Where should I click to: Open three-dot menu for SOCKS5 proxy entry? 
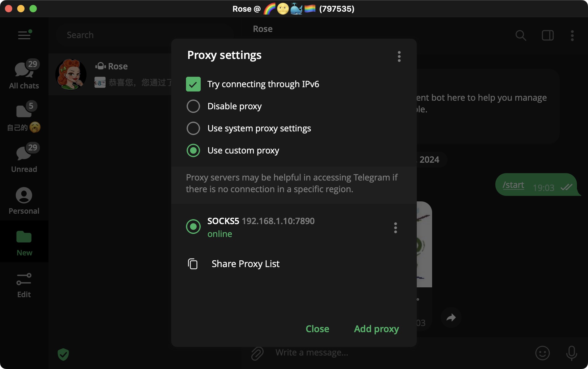click(x=395, y=228)
